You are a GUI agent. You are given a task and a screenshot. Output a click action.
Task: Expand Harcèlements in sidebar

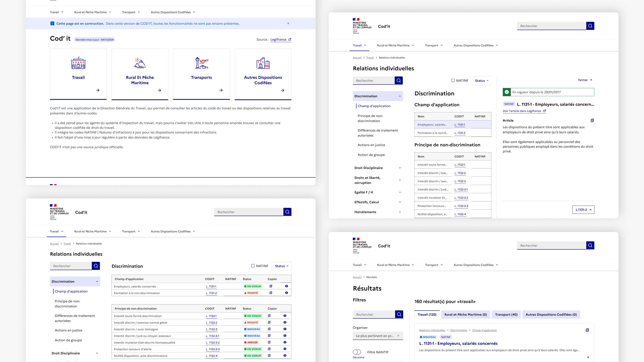378,212
